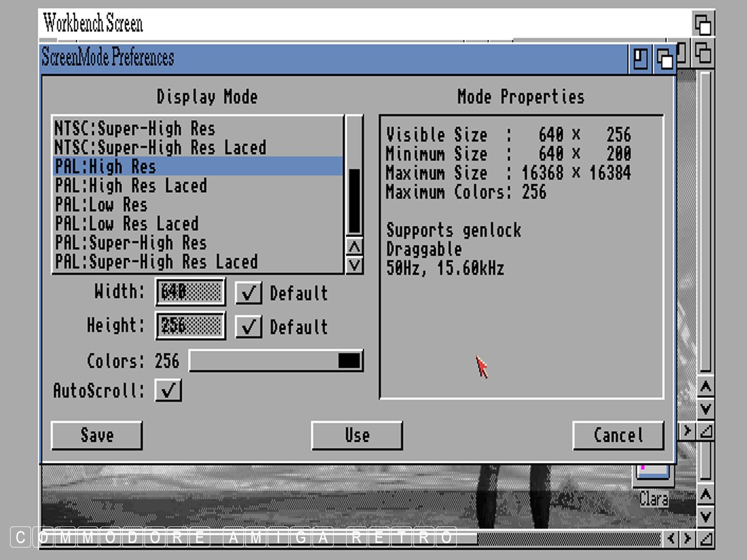Click the ScreenMode Preferences zoom gadget
Viewport: 747px width, 560px height.
641,59
